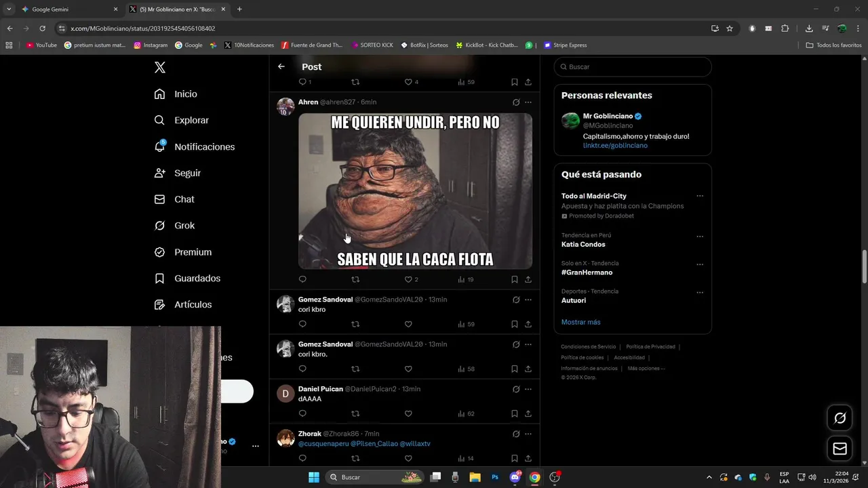Screen dimensions: 868x488
Task: Open the floating Grok button
Action: 840,418
